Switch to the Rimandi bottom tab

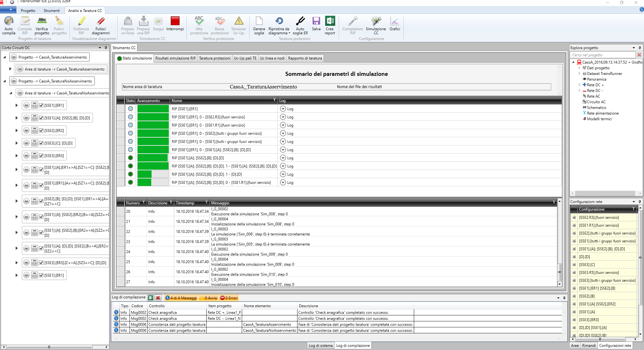(x=589, y=346)
